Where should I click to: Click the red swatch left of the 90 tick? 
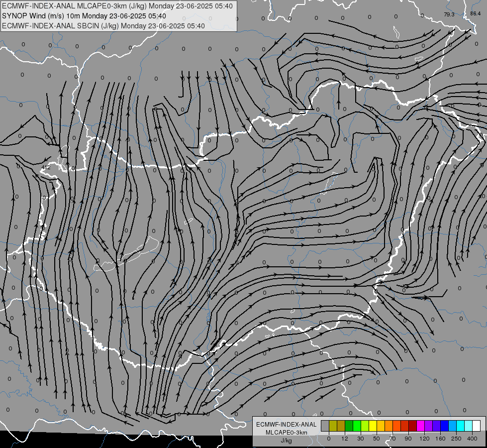point(405,426)
